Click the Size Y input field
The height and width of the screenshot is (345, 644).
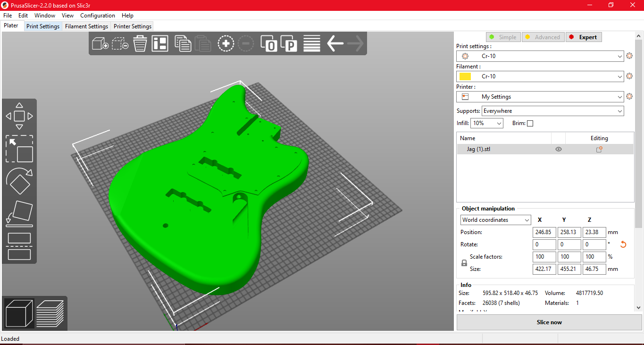point(569,269)
